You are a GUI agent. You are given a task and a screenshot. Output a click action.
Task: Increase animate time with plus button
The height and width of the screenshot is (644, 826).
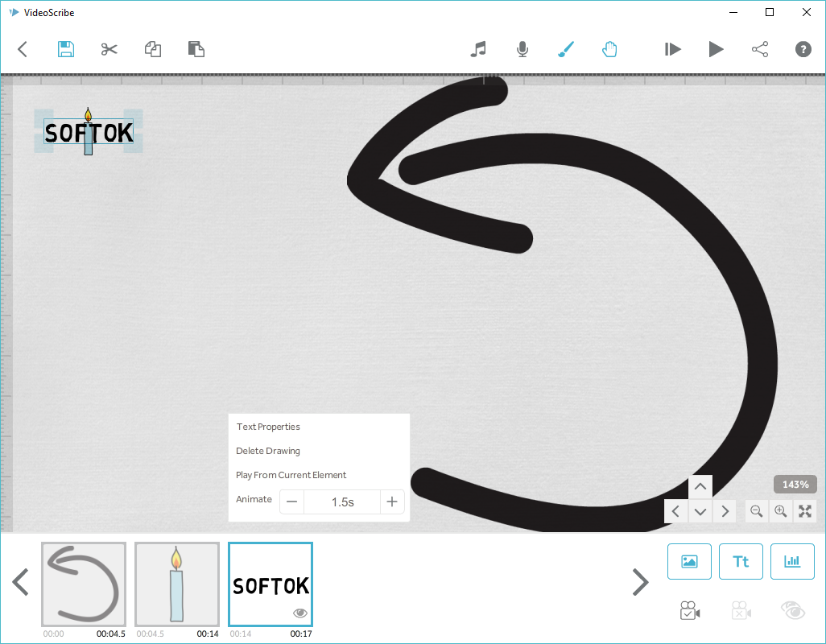pyautogui.click(x=392, y=502)
